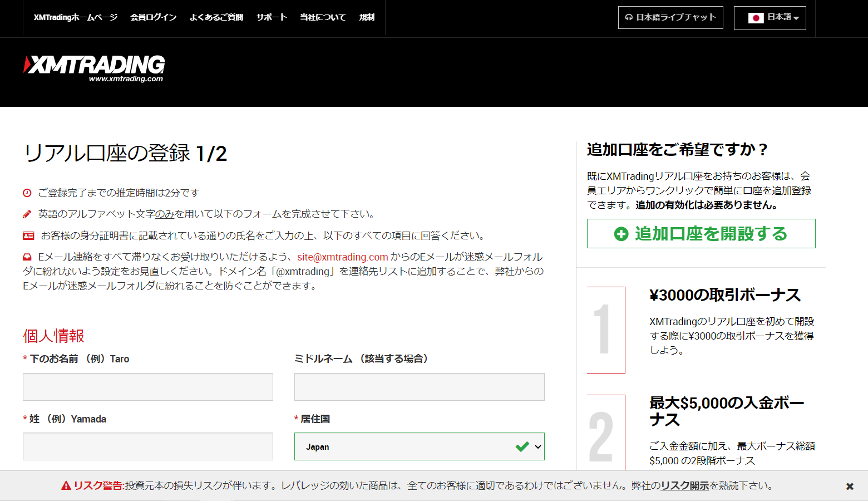
Task: Click the ID card icon beside the name instruction
Action: pyautogui.click(x=28, y=235)
